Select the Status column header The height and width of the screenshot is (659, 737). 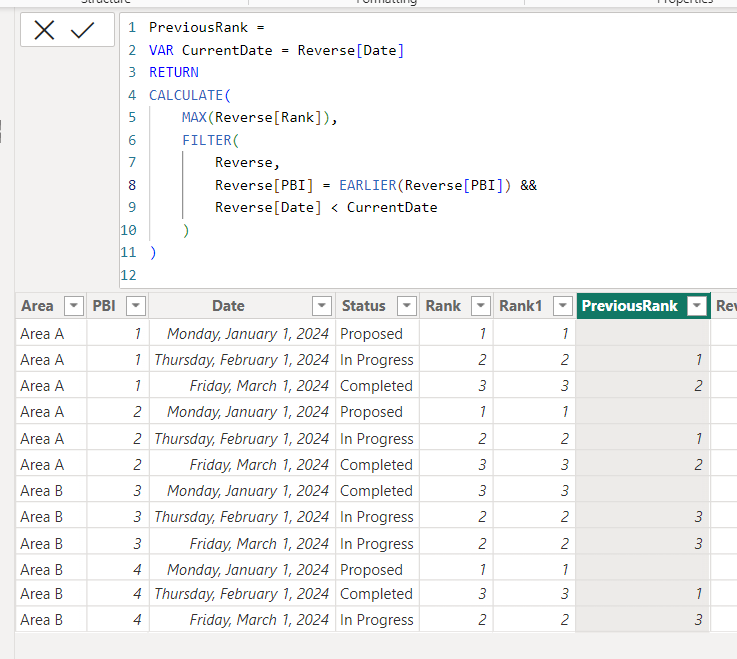(364, 306)
